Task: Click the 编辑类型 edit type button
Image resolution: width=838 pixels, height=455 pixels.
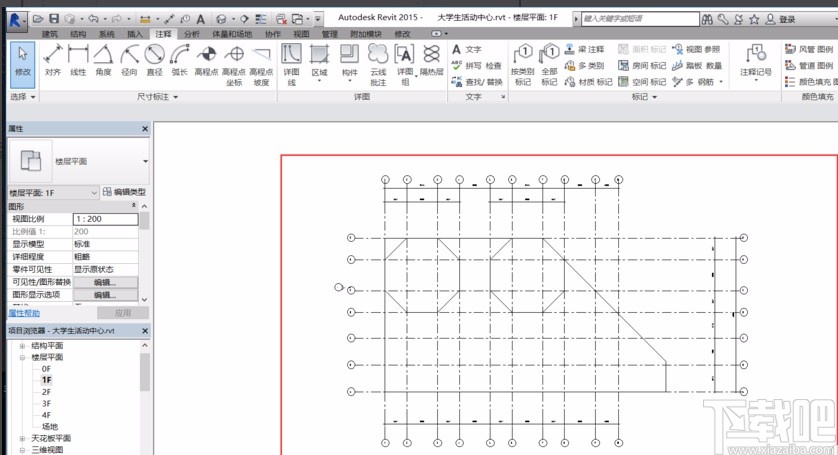Action: click(x=124, y=192)
